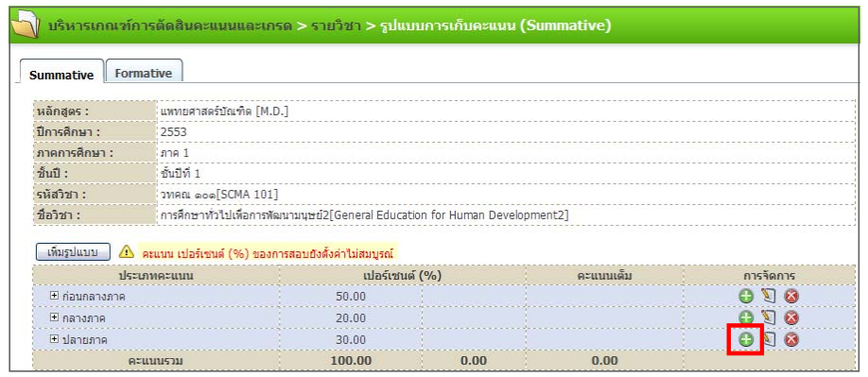The height and width of the screenshot is (377, 868).
Task: Edit the ปลายภาค row with pencil icon
Action: (x=769, y=339)
